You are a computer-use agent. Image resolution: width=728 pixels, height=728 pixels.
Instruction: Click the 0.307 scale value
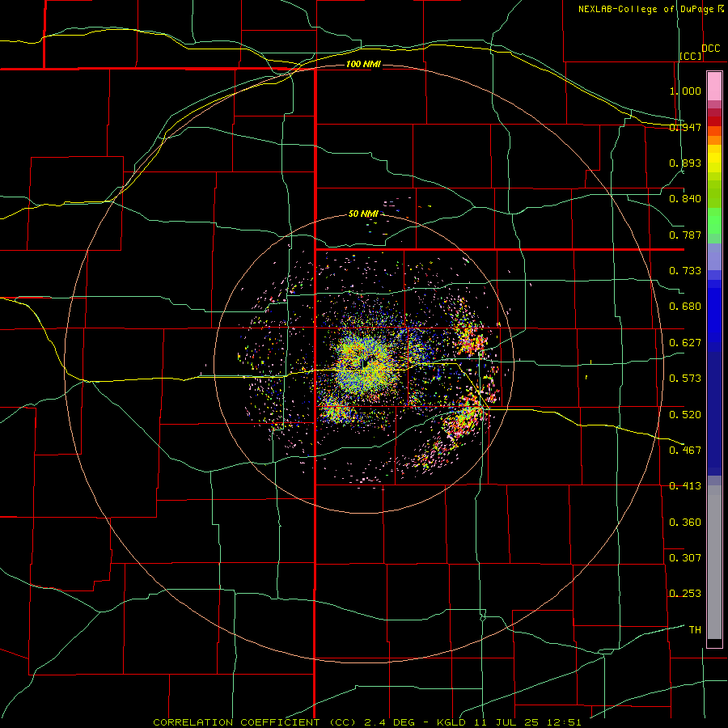[x=685, y=557]
